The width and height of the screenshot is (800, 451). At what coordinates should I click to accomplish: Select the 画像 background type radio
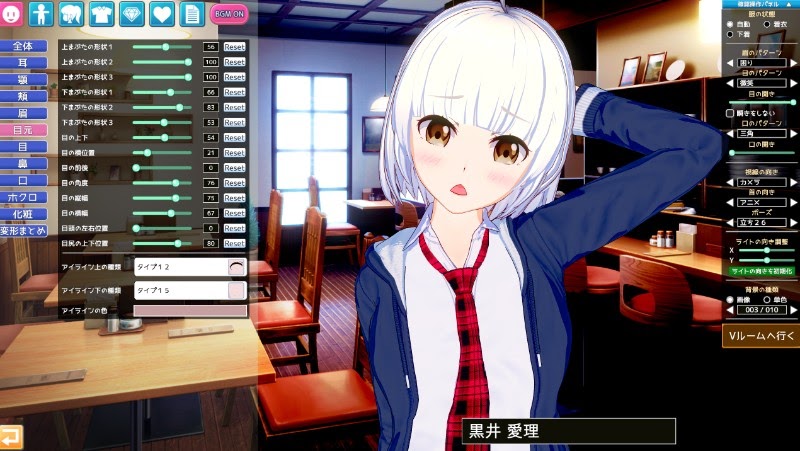(x=730, y=299)
